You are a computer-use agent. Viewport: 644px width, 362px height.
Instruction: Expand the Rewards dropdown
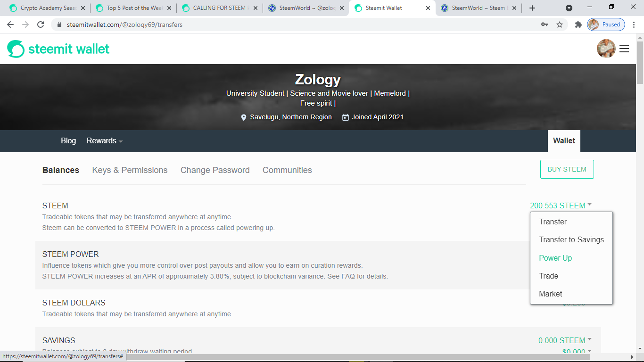105,141
